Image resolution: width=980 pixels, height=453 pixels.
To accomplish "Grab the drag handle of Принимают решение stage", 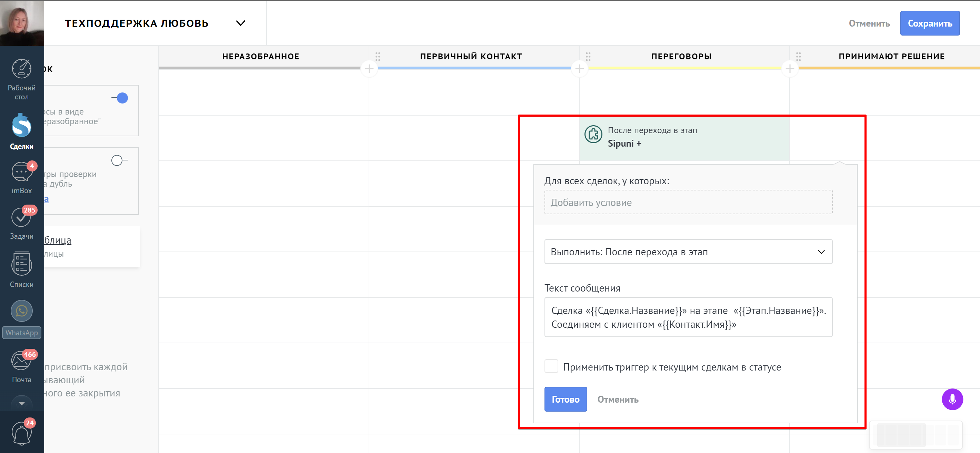I will (799, 56).
